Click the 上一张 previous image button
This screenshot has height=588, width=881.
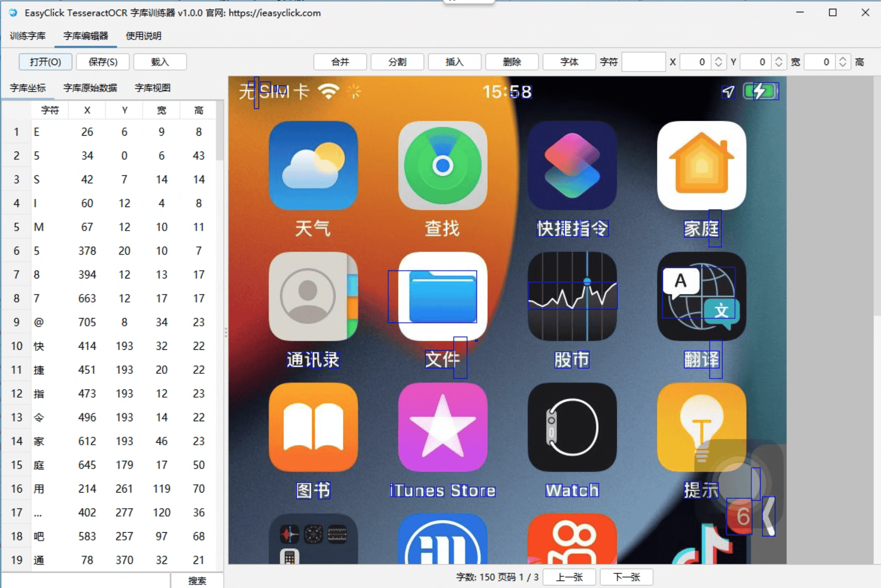coord(569,577)
